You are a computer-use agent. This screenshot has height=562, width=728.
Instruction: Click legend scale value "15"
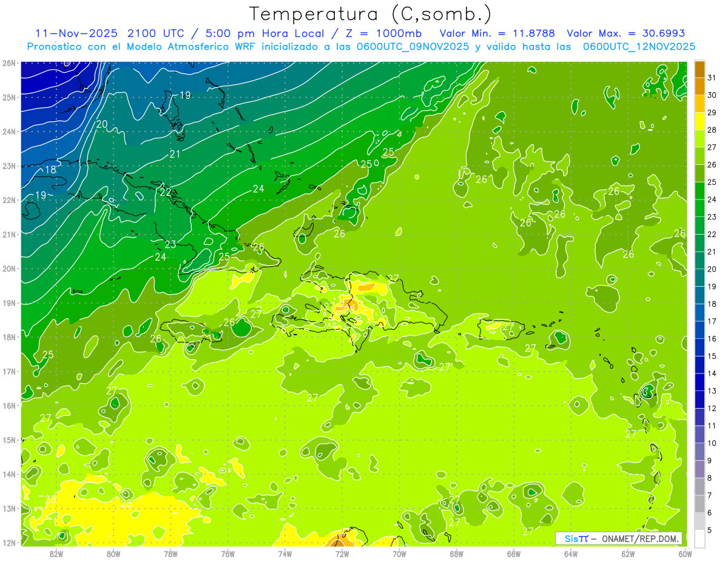pyautogui.click(x=712, y=356)
